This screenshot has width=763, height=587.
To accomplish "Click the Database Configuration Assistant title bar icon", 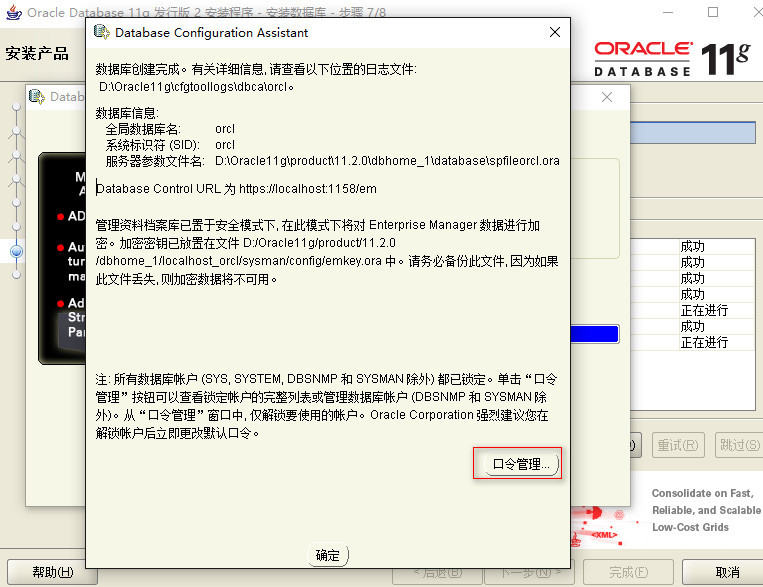I will coord(101,32).
